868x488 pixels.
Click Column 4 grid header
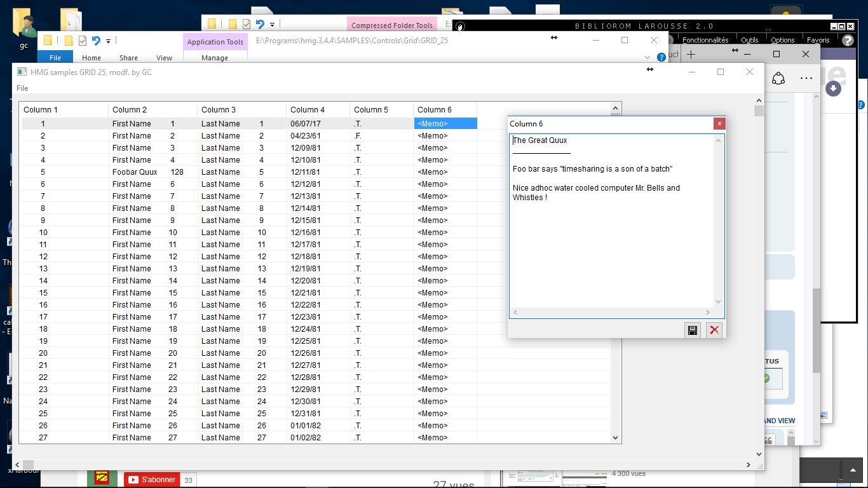point(318,110)
